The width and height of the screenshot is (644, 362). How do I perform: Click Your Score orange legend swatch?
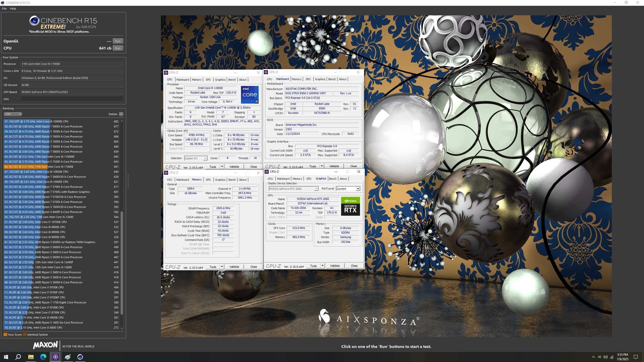coord(5,335)
